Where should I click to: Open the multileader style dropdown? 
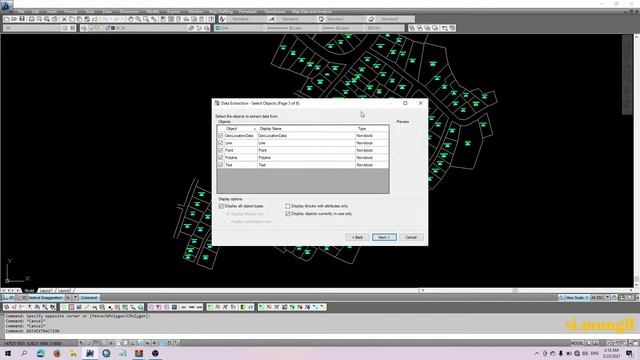(395, 19)
